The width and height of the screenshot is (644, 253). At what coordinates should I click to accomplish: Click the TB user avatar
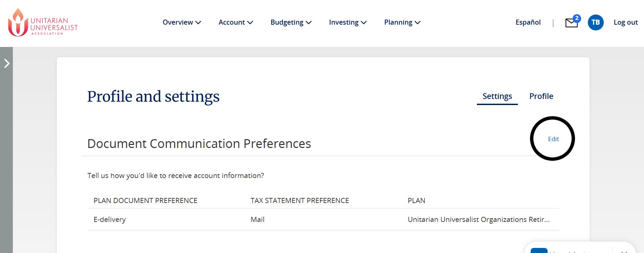pos(595,23)
